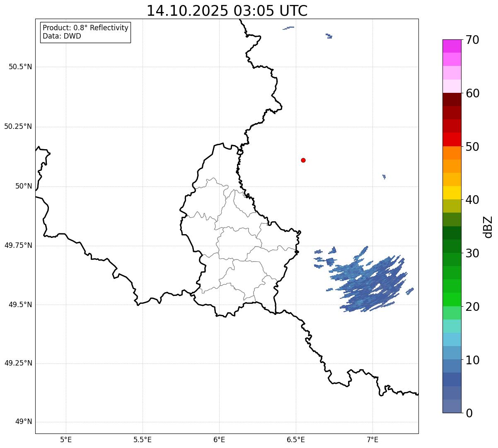The height and width of the screenshot is (448, 498).
Task: Click the latitude label '50°N'
Action: [x=24, y=186]
